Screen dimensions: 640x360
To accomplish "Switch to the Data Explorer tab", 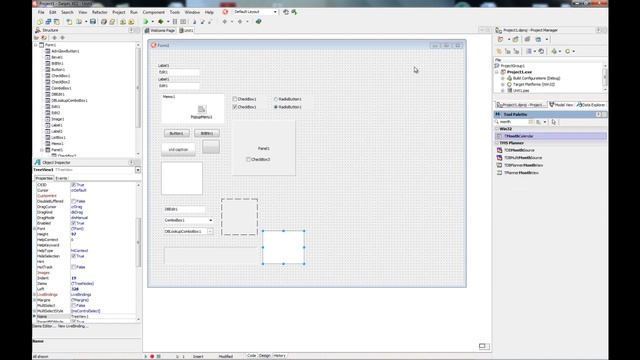I will coord(591,105).
